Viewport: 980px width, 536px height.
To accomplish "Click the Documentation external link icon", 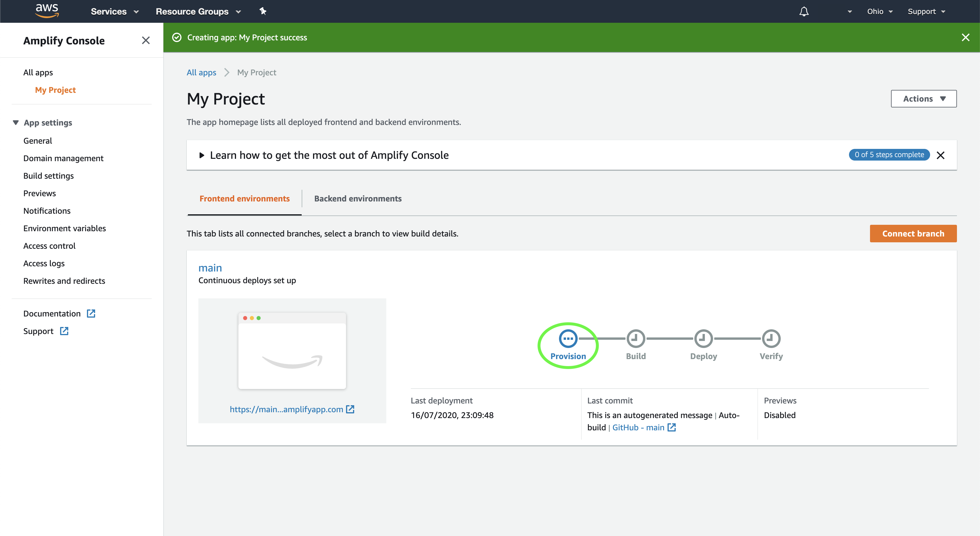I will (91, 313).
